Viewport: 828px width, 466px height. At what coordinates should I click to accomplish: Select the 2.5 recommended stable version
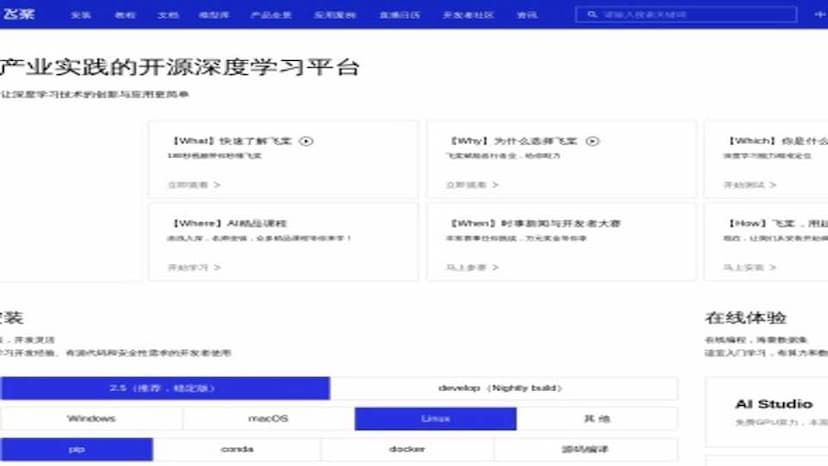point(165,388)
